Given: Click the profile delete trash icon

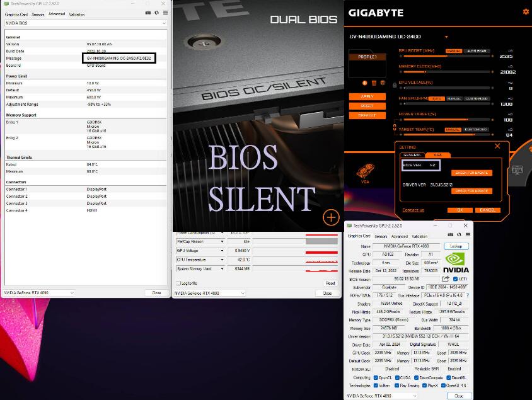Looking at the screenshot, I should 374,83.
